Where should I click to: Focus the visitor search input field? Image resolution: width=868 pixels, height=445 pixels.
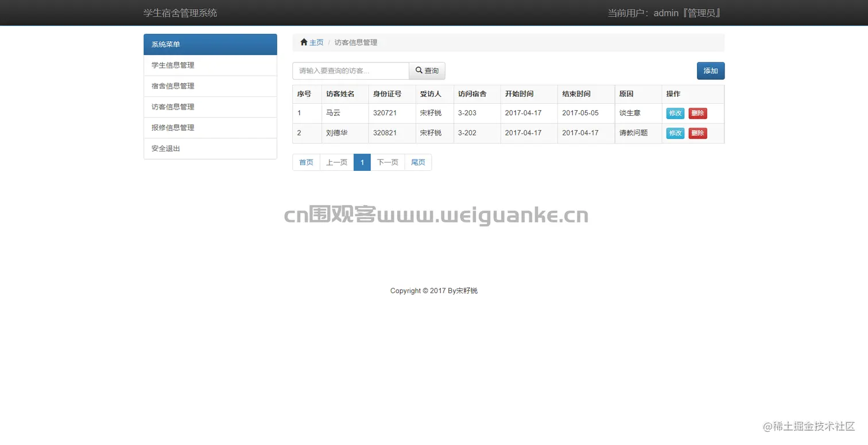[x=351, y=71]
